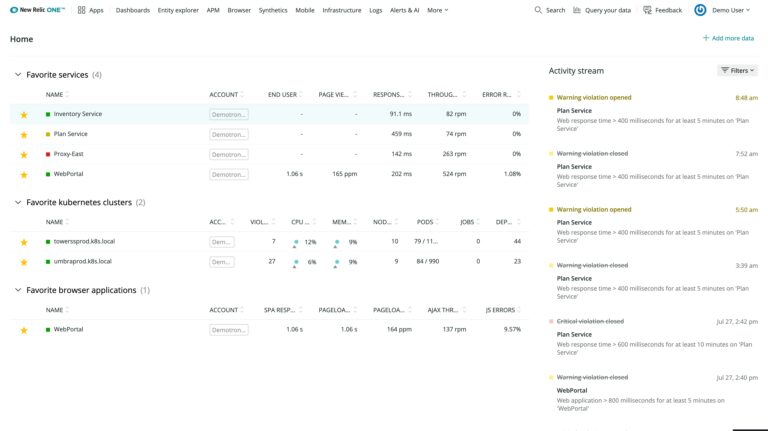Unfavorite the WebPortal service star
The width and height of the screenshot is (768, 431).
coord(24,175)
